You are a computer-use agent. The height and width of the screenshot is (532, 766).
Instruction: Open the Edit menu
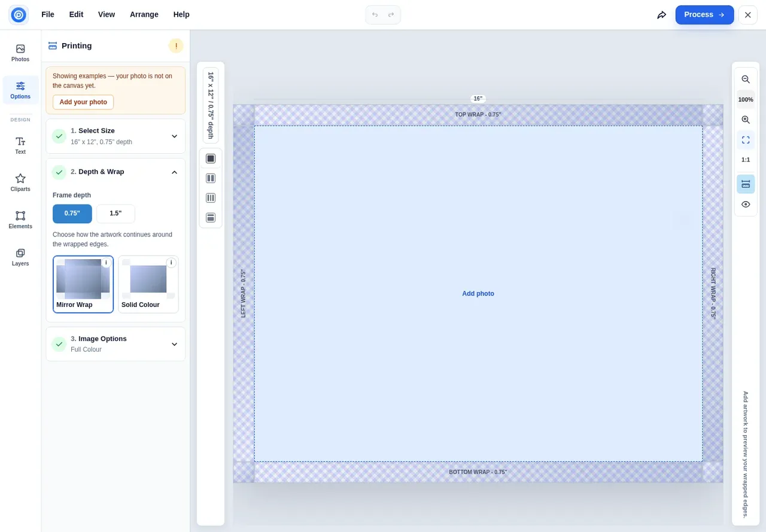point(76,14)
